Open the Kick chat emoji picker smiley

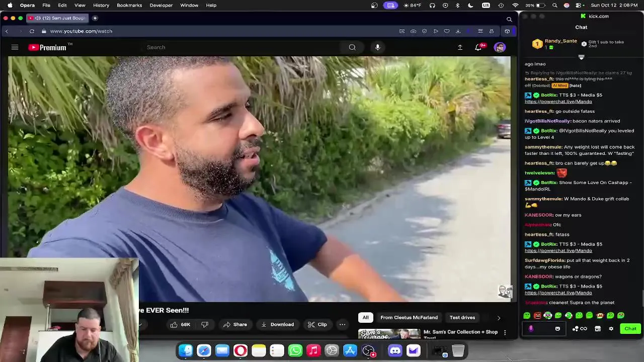tap(557, 329)
